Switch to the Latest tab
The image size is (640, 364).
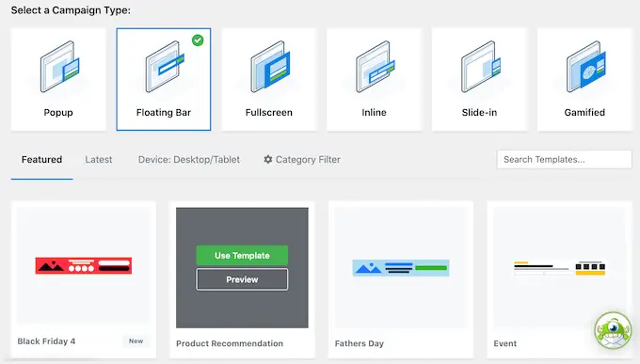tap(99, 160)
